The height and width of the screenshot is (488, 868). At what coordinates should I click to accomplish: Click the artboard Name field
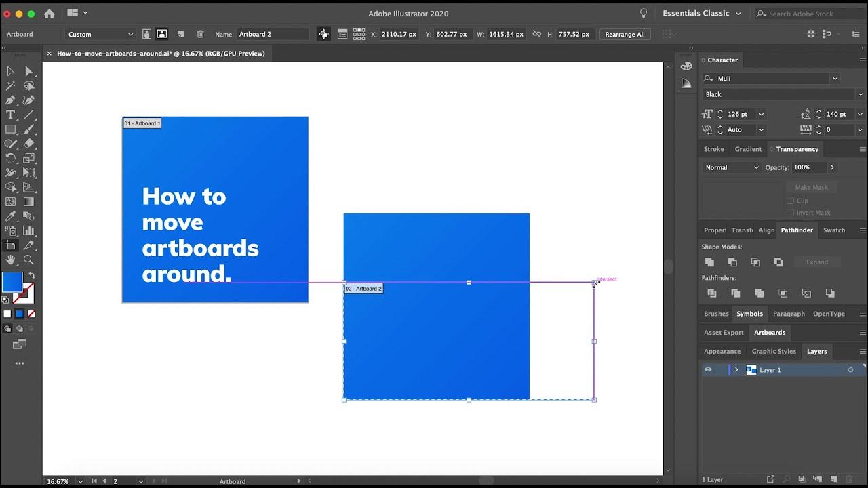(x=273, y=34)
